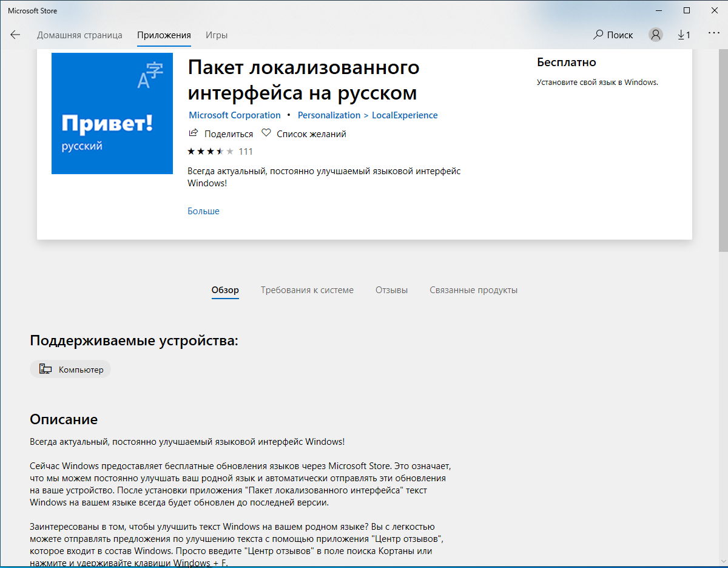Select the Обзор section tab
Image resolution: width=728 pixels, height=568 pixels.
[225, 290]
